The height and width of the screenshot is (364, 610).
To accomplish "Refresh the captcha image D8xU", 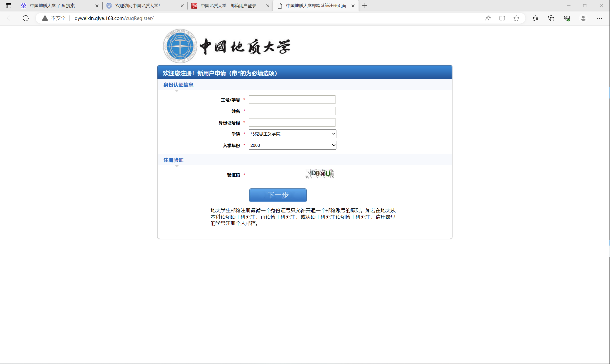I will tap(320, 174).
